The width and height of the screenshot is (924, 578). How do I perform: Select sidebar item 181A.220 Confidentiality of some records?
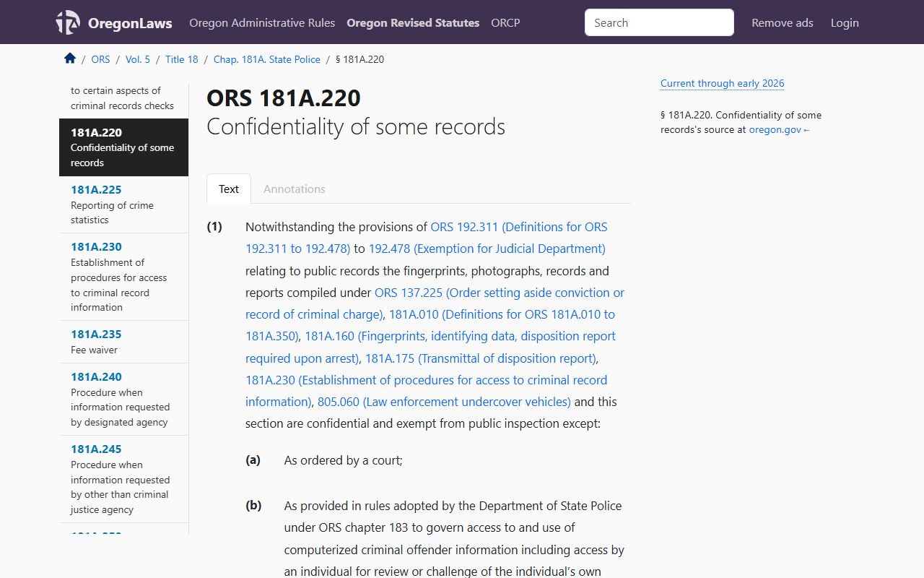pos(123,147)
